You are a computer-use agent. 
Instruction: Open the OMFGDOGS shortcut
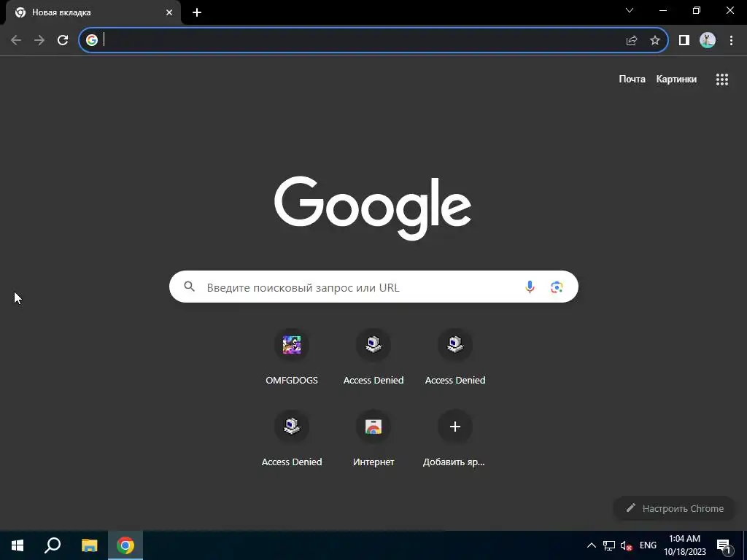click(292, 355)
